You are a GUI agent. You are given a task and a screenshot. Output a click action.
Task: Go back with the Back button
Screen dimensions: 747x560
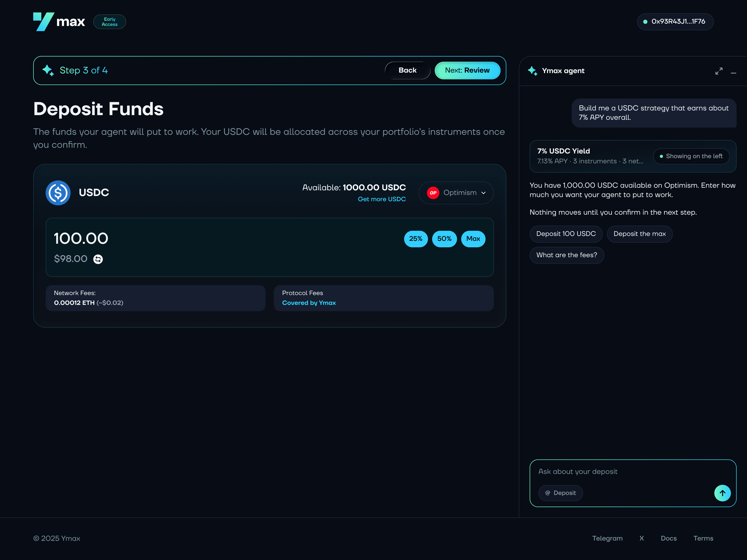pyautogui.click(x=407, y=70)
